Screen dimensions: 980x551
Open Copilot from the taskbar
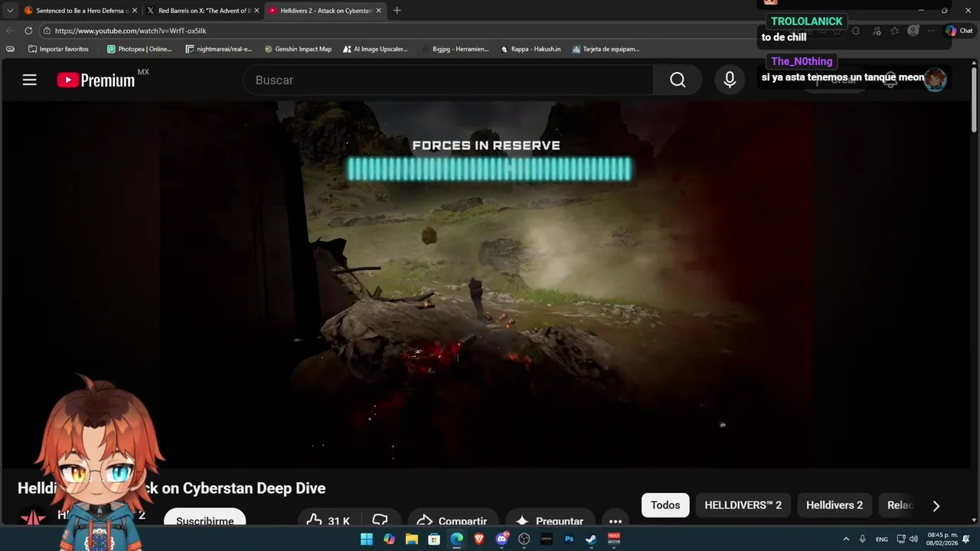389,539
